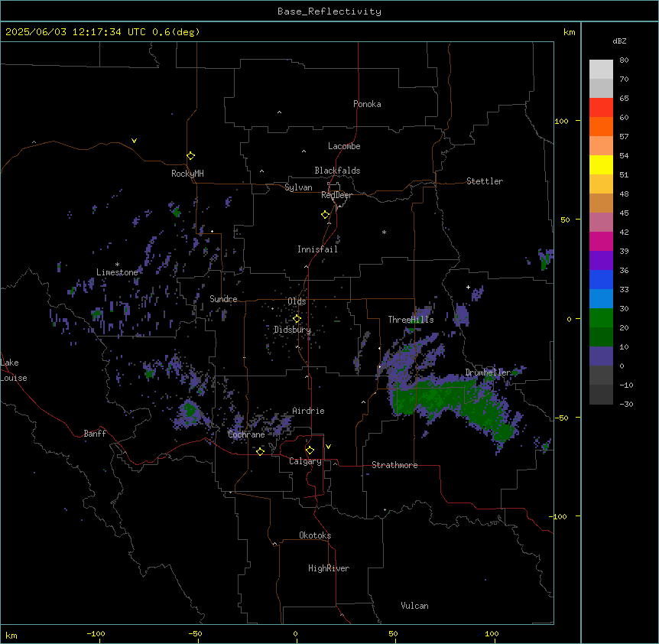Click the yellow V marker northwest of RockyMH
The image size is (659, 644).
click(x=134, y=141)
